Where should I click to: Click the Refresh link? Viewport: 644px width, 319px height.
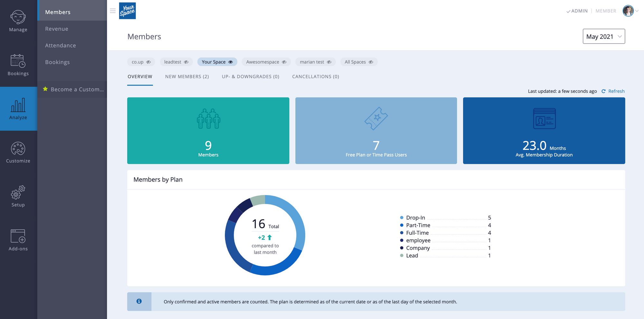tap(616, 91)
